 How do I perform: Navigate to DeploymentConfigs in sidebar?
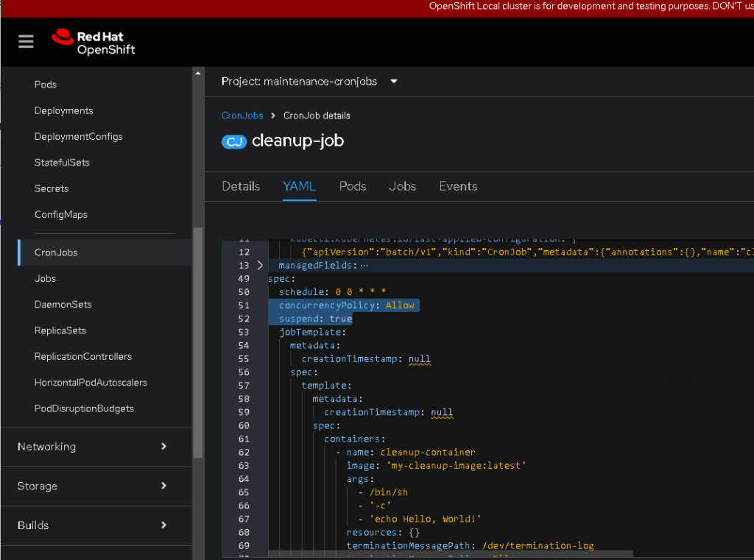pyautogui.click(x=78, y=137)
